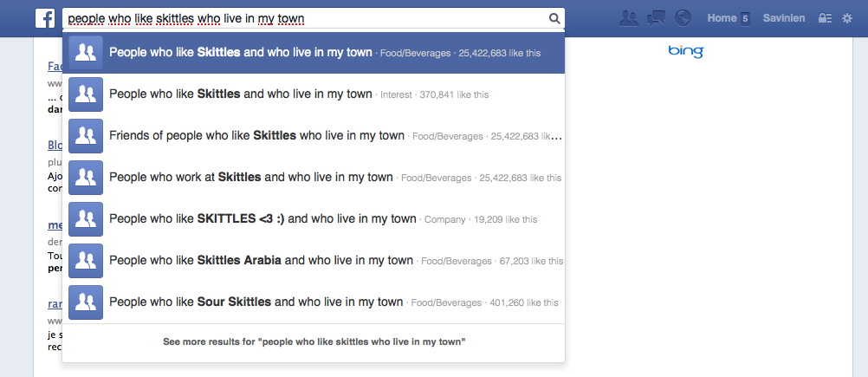Click See more results link

(x=314, y=342)
